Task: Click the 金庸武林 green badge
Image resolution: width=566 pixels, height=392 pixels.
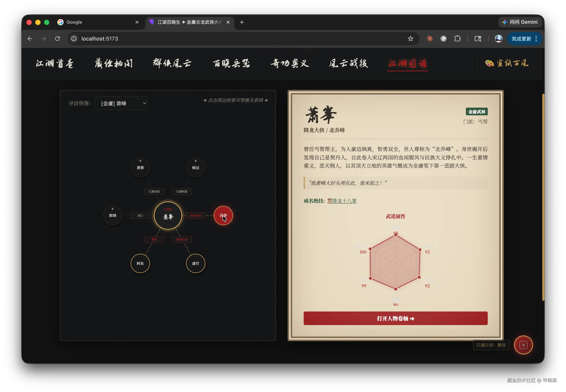Action: tap(476, 112)
